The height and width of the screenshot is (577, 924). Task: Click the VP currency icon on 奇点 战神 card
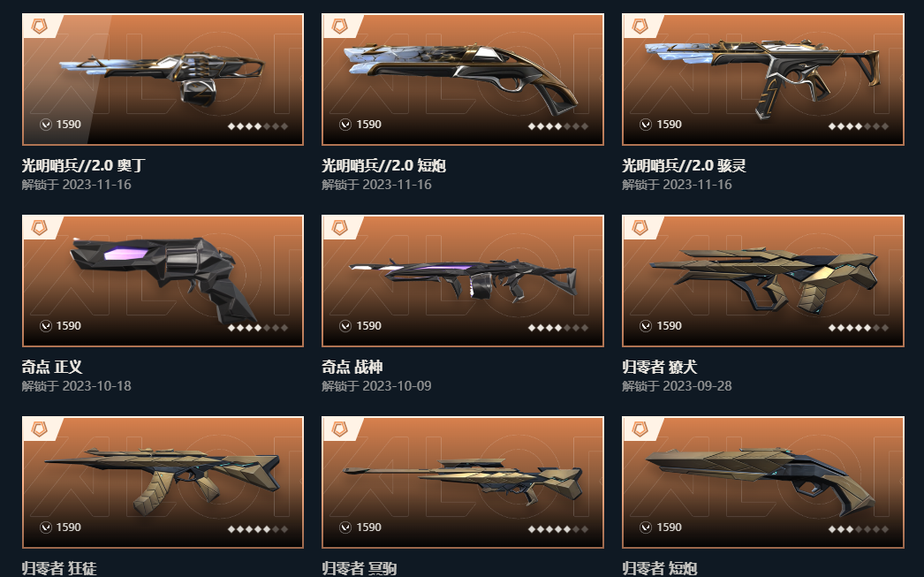click(x=345, y=326)
